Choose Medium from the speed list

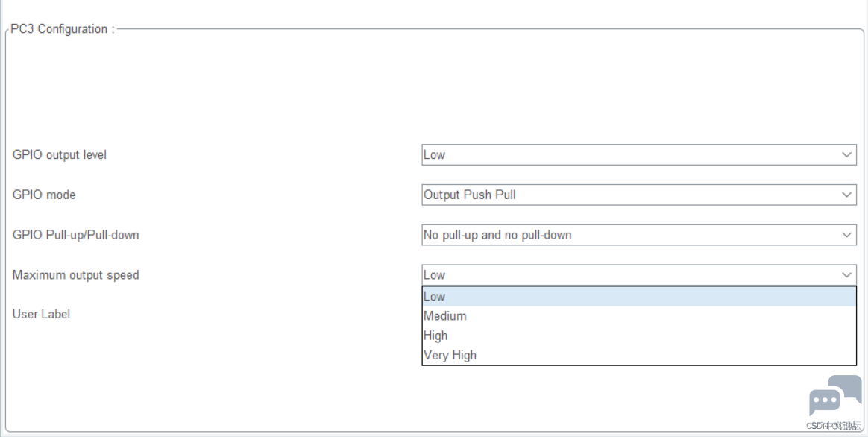tap(639, 315)
